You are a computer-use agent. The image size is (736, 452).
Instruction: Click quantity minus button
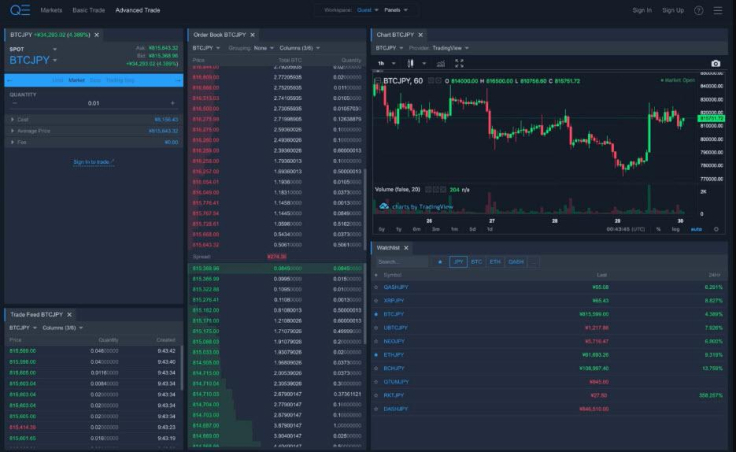[x=15, y=103]
